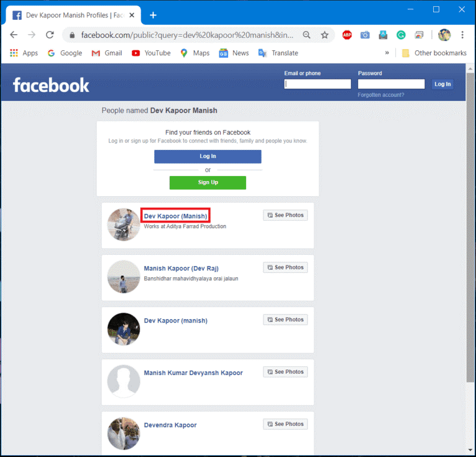Open the Apps bookmark
This screenshot has width=476, height=457.
pyautogui.click(x=24, y=53)
